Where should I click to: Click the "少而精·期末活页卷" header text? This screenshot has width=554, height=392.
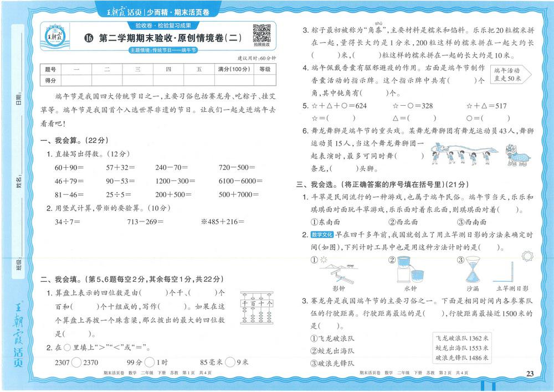click(x=178, y=12)
